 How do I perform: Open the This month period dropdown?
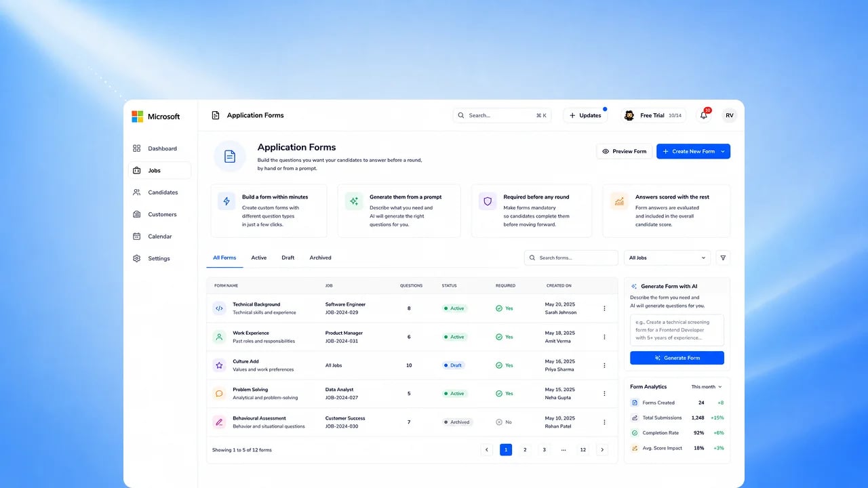tap(707, 387)
